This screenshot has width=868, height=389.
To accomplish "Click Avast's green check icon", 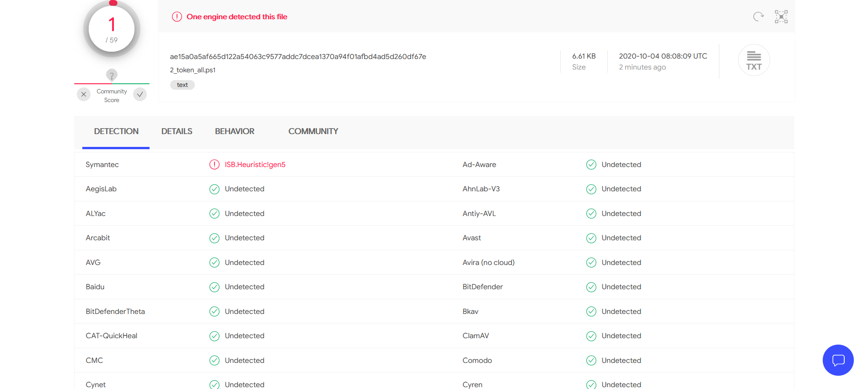I will [x=591, y=238].
